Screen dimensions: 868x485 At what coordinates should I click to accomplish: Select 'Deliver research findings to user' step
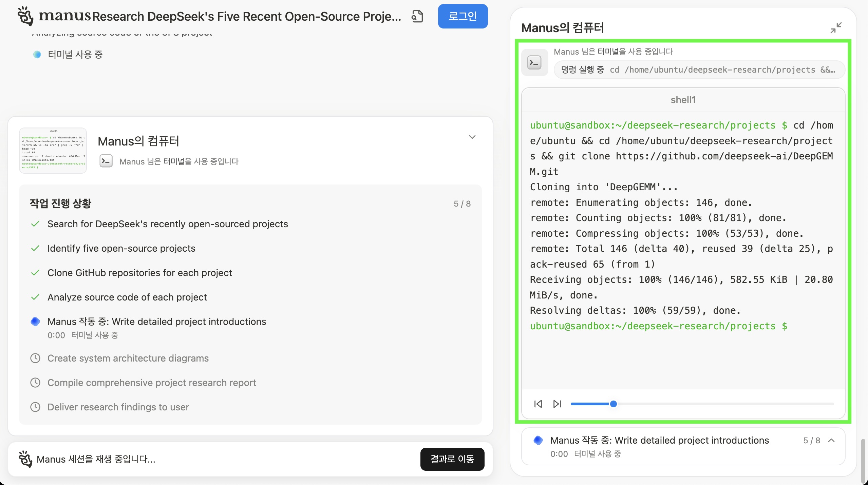[x=118, y=407]
